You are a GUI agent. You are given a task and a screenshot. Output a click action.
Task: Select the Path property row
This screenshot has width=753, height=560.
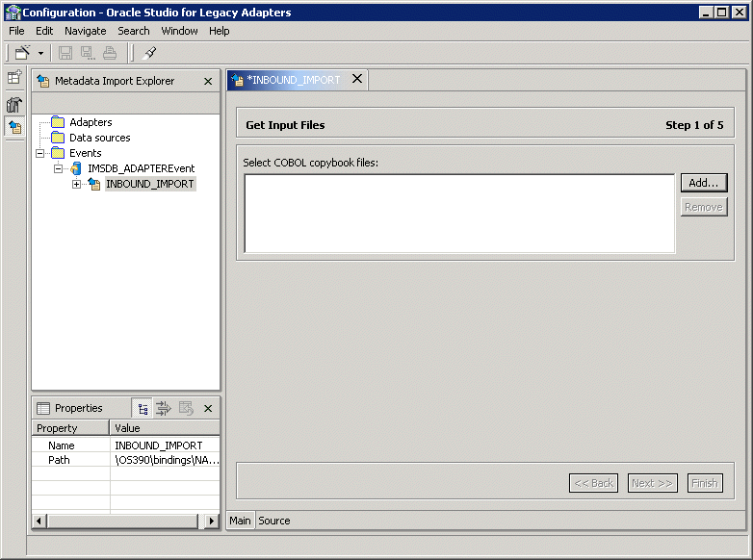pos(126,460)
